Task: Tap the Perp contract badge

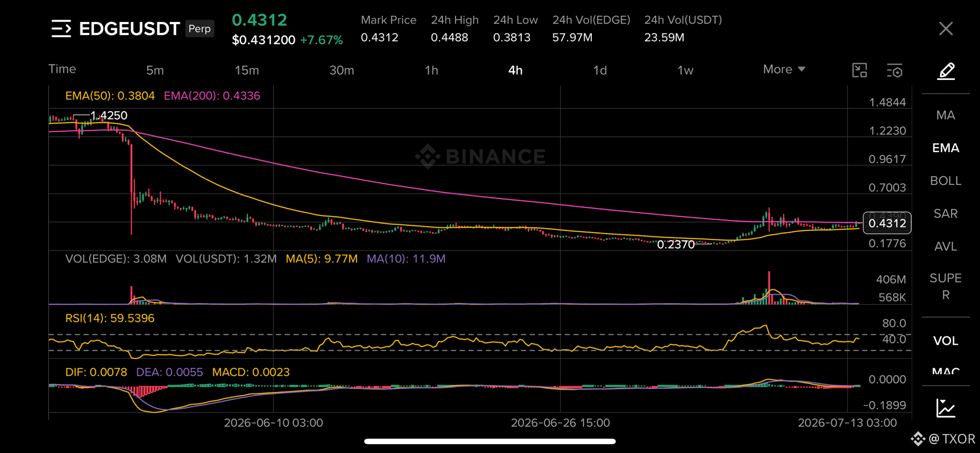Action: [x=200, y=28]
